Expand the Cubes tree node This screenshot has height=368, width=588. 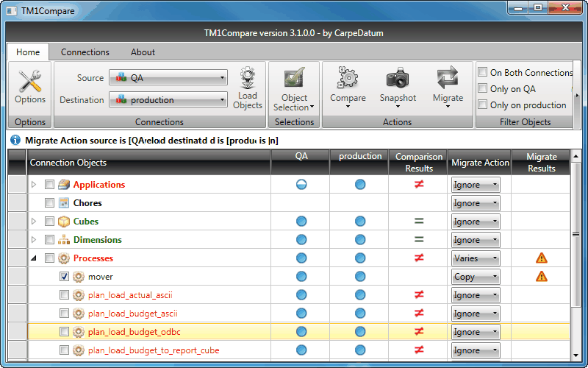(x=34, y=222)
